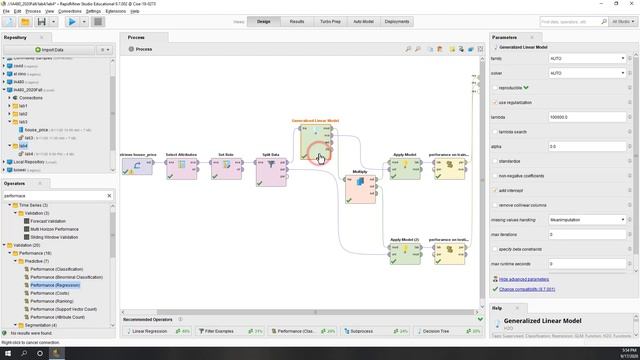Open Windows taskbar search
The image size is (640, 360).
24,353
